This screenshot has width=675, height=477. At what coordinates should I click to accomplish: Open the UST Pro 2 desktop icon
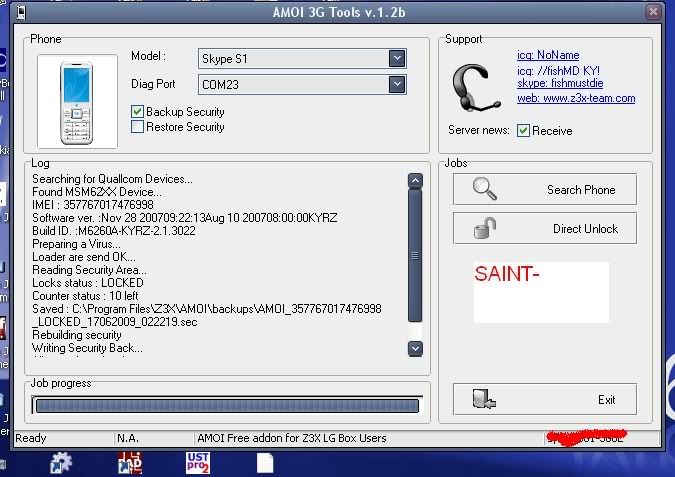click(x=198, y=462)
